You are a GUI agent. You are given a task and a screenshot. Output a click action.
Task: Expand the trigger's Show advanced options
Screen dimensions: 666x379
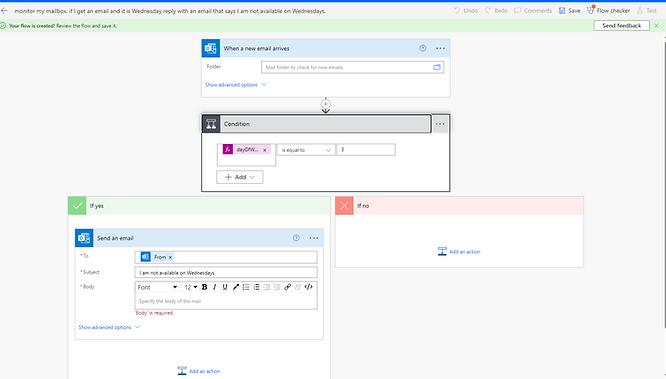pos(236,85)
